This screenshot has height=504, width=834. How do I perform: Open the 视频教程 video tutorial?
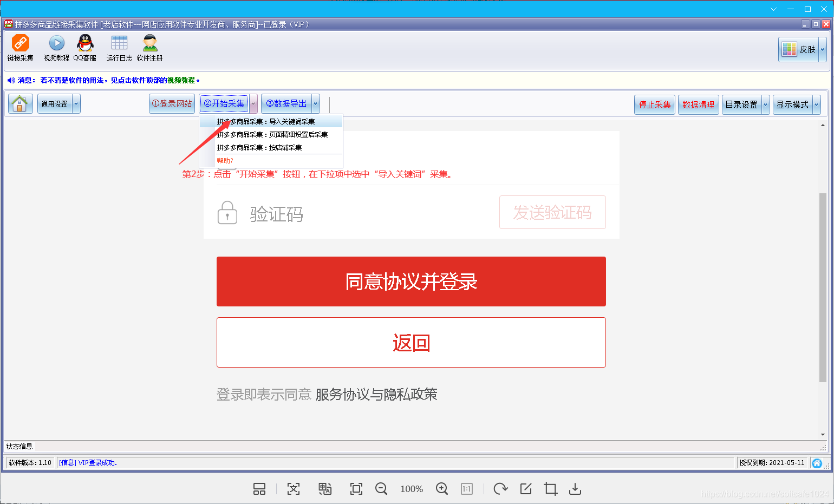pos(56,48)
